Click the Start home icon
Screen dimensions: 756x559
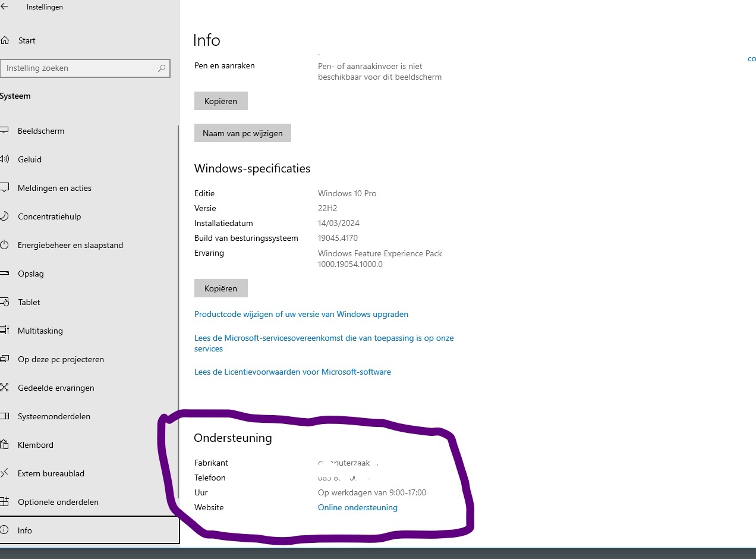click(5, 40)
